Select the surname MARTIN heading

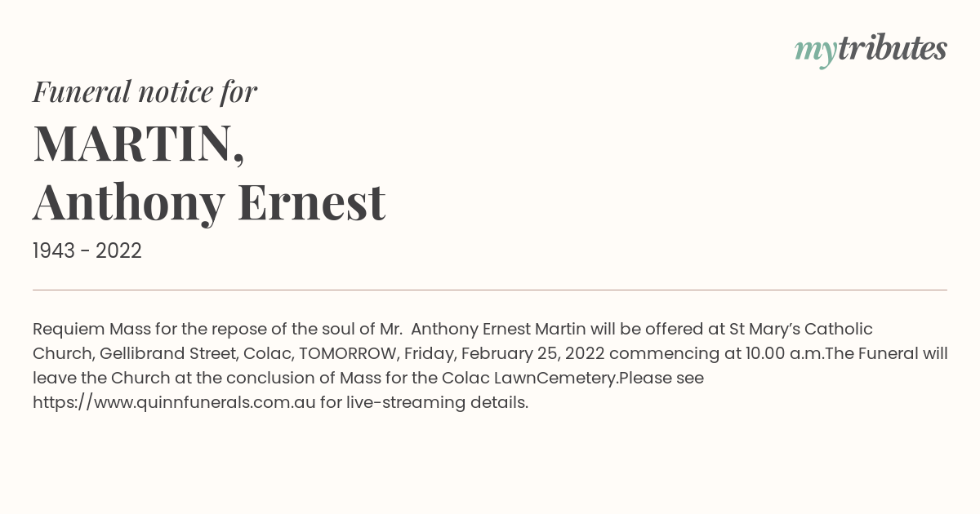(x=139, y=143)
